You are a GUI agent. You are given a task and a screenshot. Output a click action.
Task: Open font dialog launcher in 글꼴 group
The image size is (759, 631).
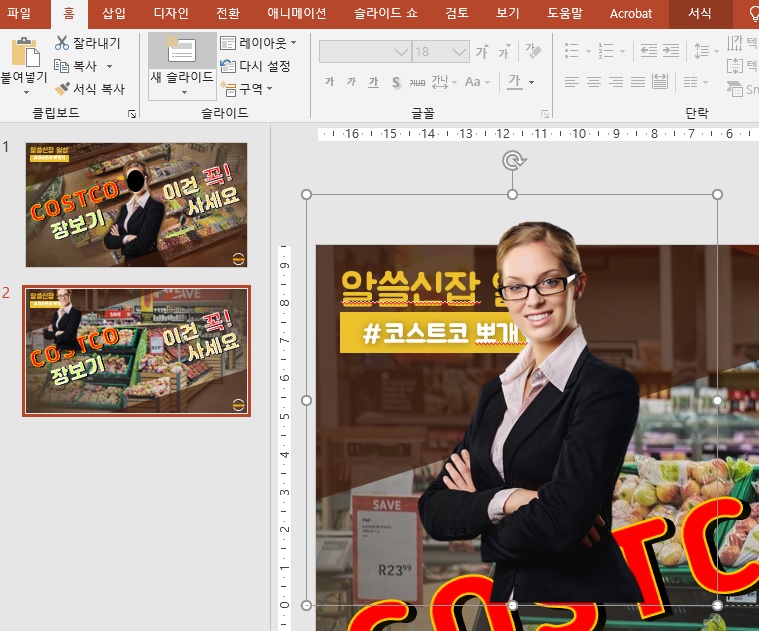coord(545,114)
